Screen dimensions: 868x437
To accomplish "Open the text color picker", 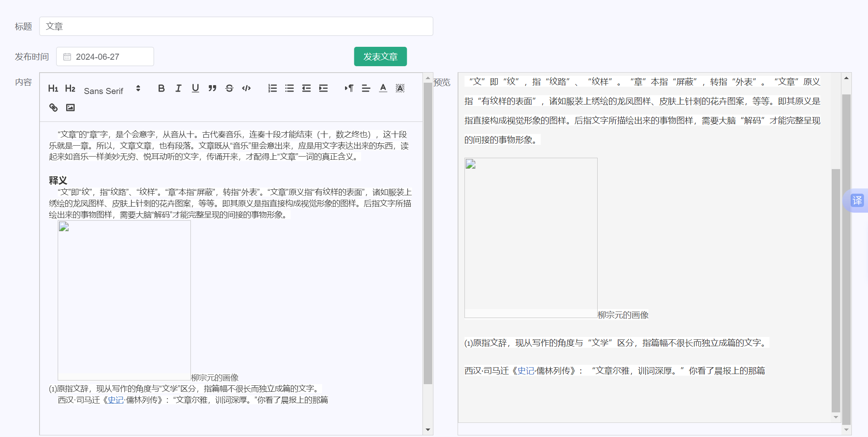I will pos(383,88).
